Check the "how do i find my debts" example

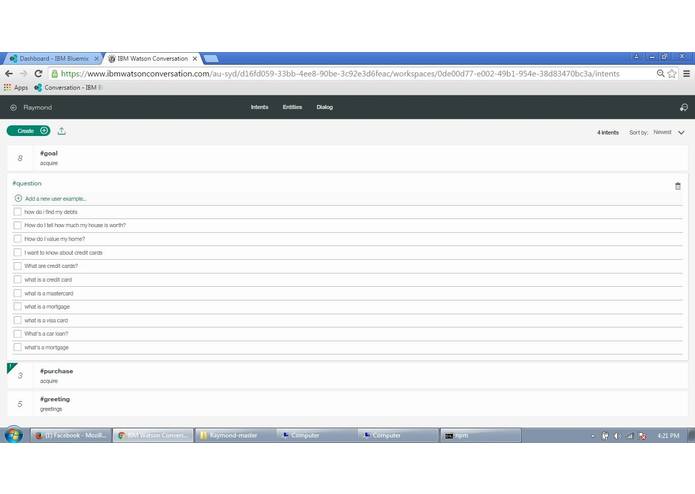tap(17, 212)
